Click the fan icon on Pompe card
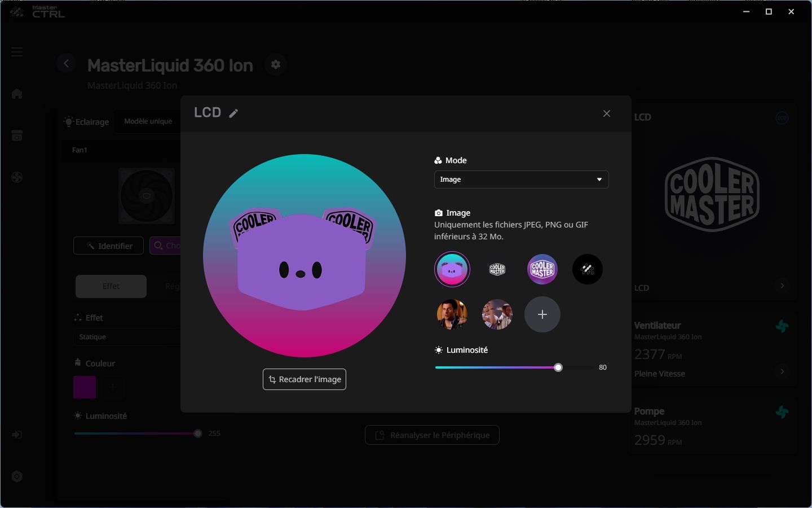The width and height of the screenshot is (812, 508). click(x=782, y=412)
